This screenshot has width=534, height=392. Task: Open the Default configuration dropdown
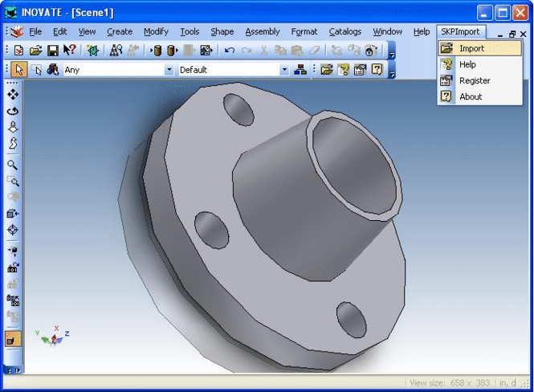(284, 70)
